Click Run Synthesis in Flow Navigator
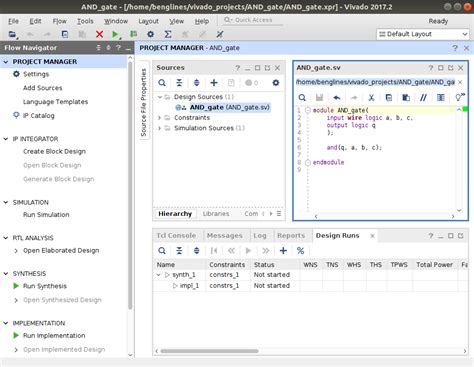The image size is (474, 367). click(x=45, y=286)
